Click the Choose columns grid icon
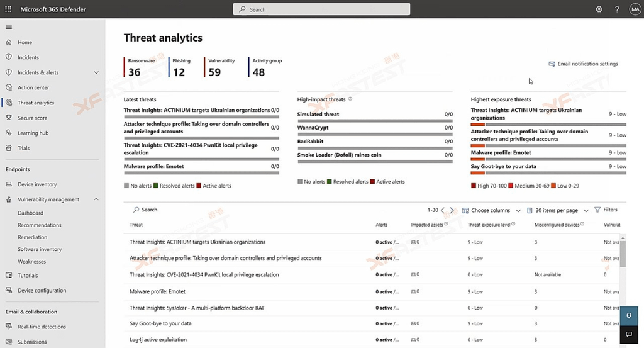This screenshot has width=644, height=348. [465, 210]
